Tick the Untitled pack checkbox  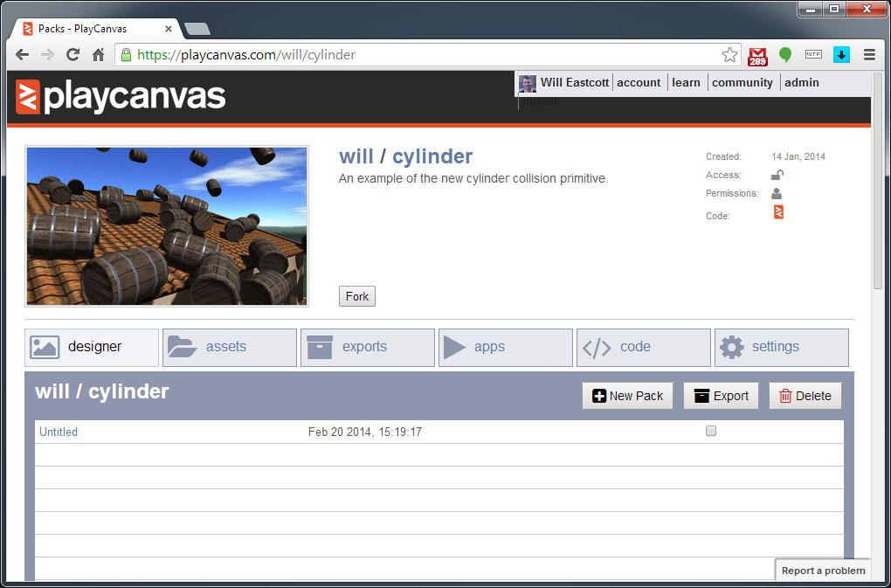pos(711,431)
